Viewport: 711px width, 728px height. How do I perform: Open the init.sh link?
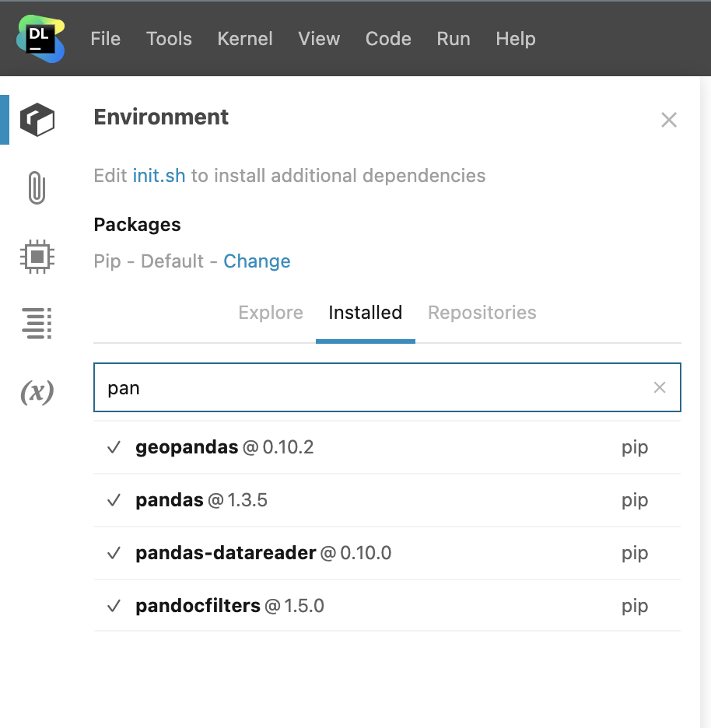point(159,176)
